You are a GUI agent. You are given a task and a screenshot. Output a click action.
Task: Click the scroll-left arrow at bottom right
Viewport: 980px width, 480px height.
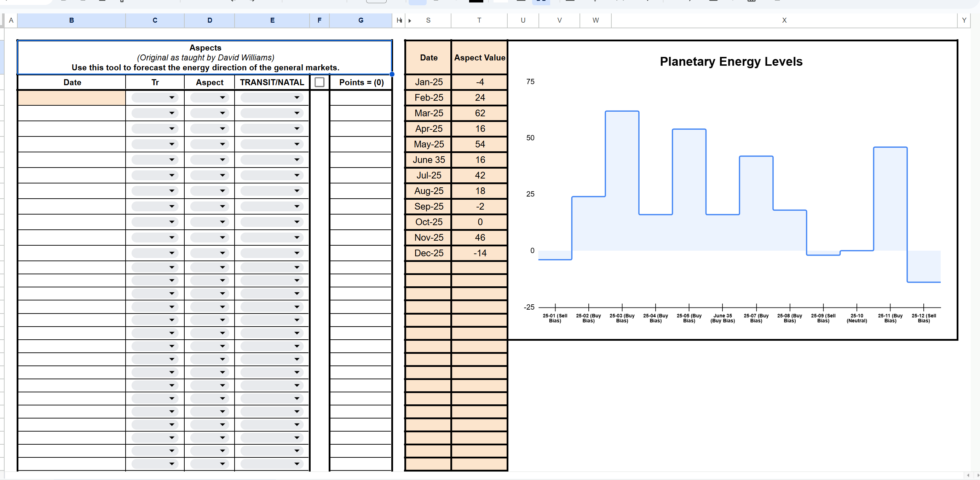click(x=968, y=475)
